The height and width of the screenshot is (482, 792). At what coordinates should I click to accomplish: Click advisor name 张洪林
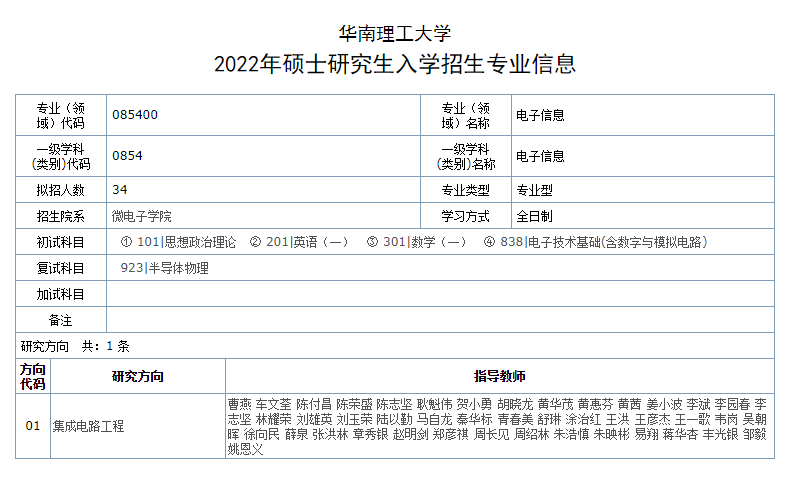tap(330, 434)
